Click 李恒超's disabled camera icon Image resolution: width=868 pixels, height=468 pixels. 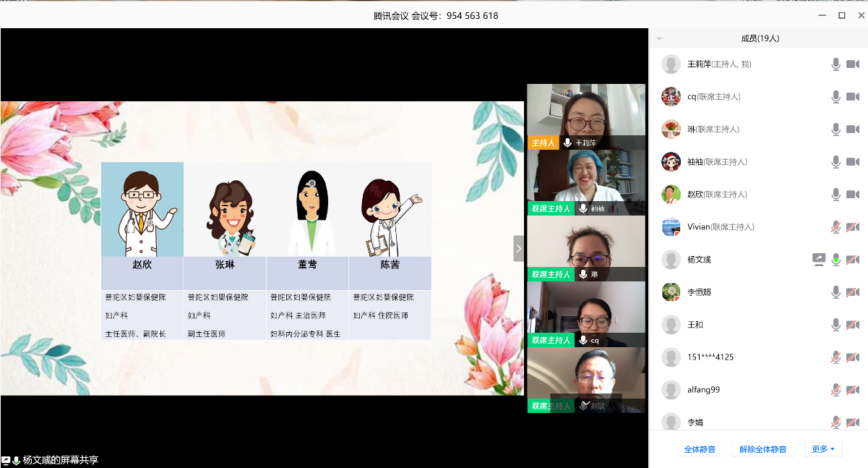(853, 292)
